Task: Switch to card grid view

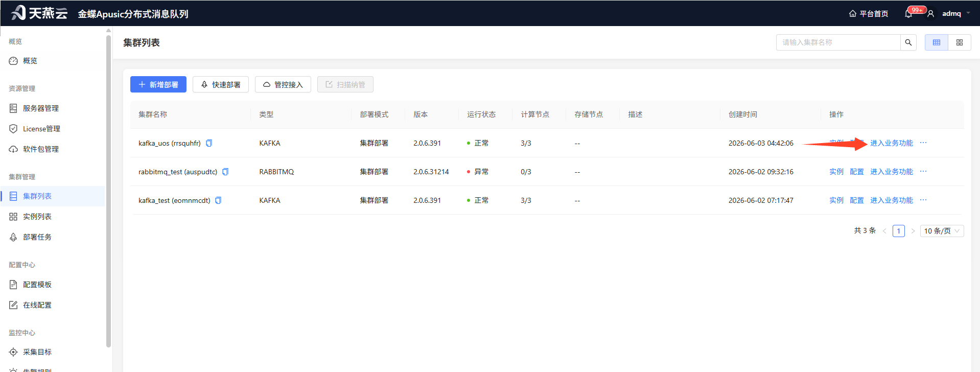Action: click(x=960, y=42)
